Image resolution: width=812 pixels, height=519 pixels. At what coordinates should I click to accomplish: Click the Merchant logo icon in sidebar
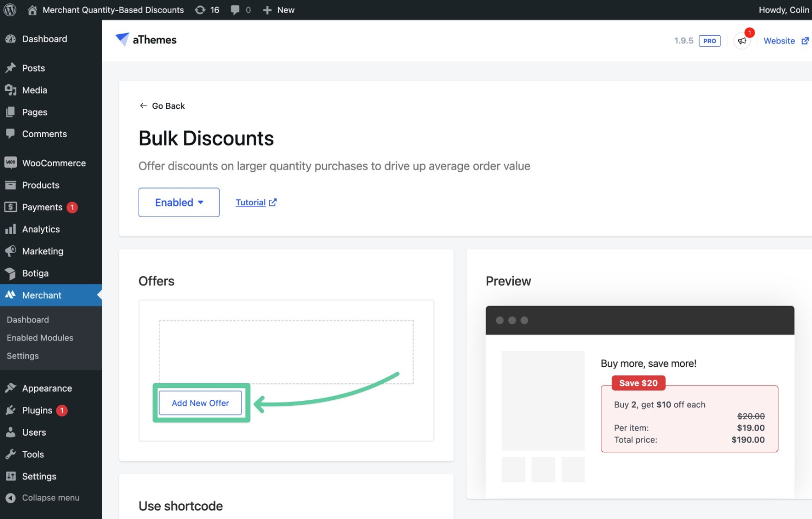tap(10, 295)
